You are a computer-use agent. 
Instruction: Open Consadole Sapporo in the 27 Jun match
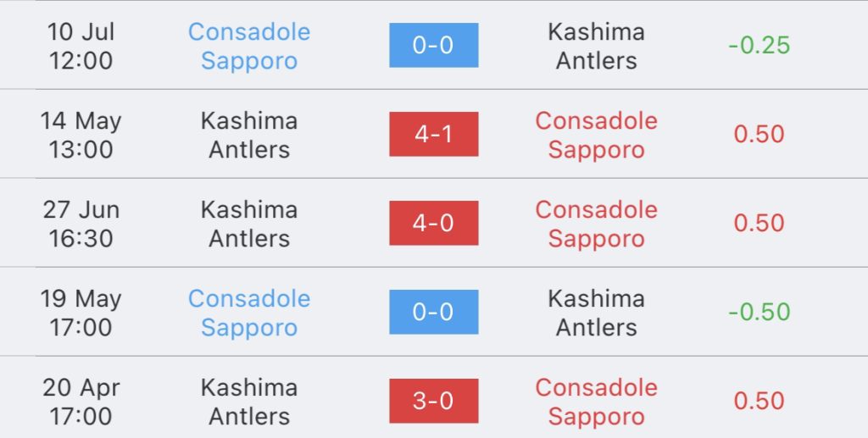tap(596, 224)
